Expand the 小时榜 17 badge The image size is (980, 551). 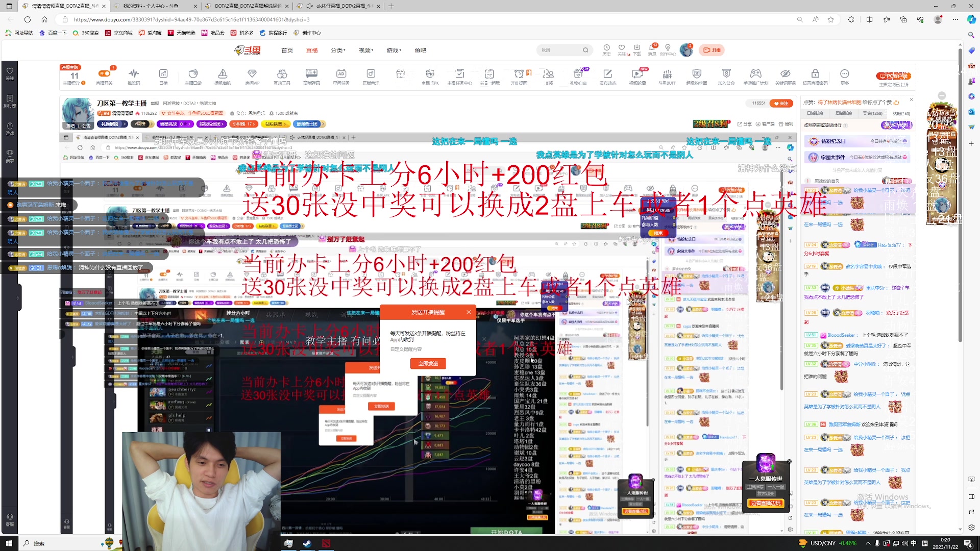point(243,124)
